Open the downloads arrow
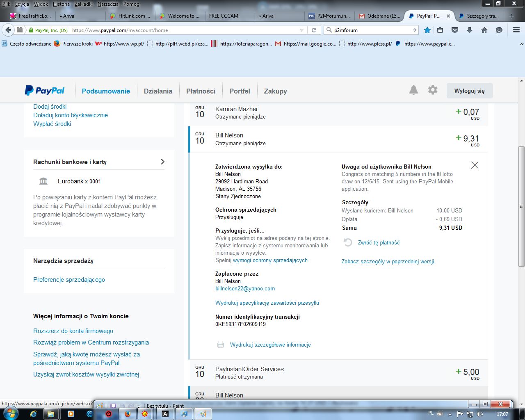Image resolution: width=525 pixels, height=420 pixels. (470, 30)
